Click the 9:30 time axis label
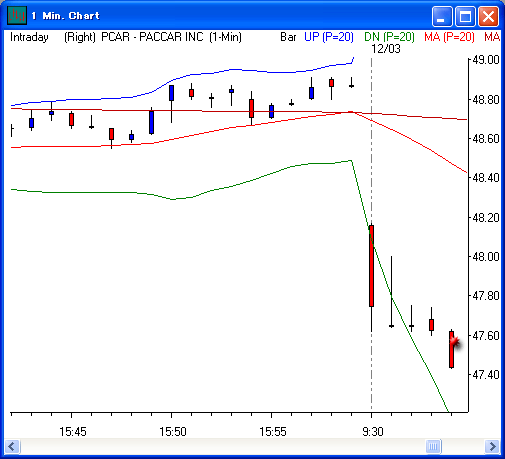 point(373,432)
